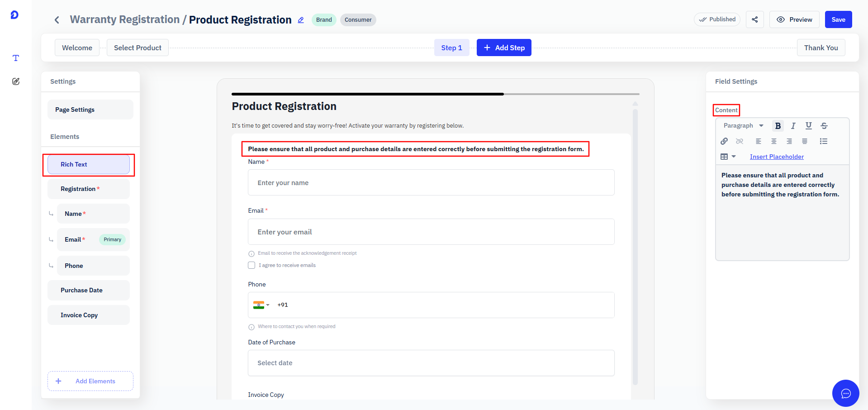Click the pencil icon to edit form title
Screen dimensions: 868x410
[301, 20]
